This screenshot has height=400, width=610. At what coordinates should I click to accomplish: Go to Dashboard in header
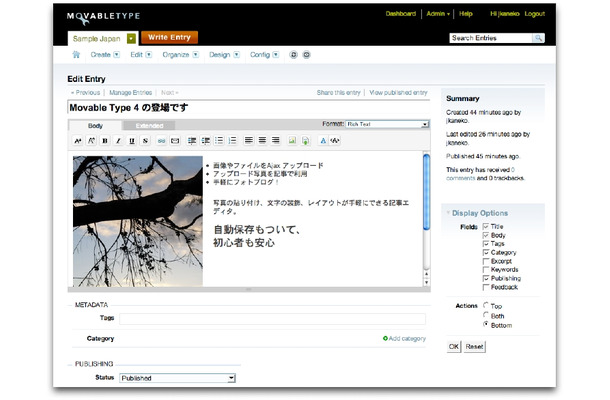(401, 14)
